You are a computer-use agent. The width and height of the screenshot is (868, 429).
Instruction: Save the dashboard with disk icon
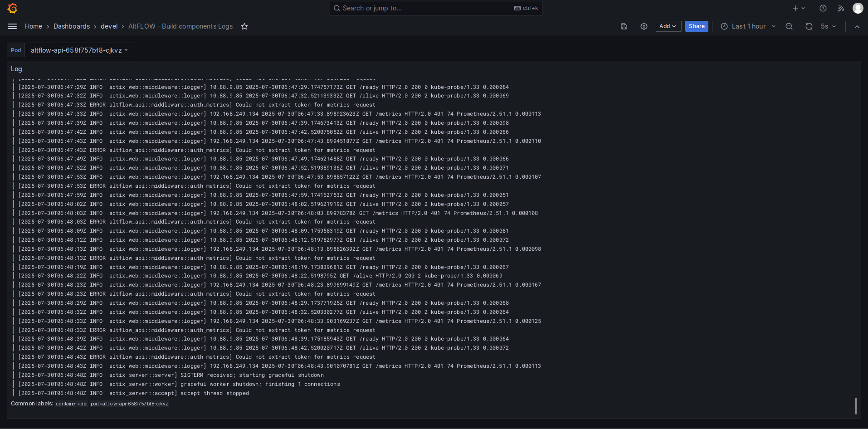pos(624,26)
